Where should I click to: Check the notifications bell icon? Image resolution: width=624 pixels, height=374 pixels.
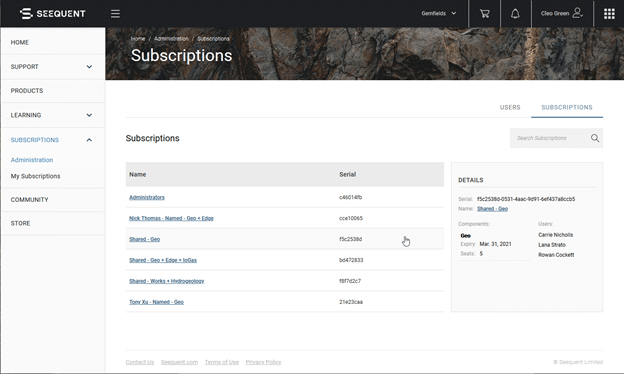tap(515, 14)
